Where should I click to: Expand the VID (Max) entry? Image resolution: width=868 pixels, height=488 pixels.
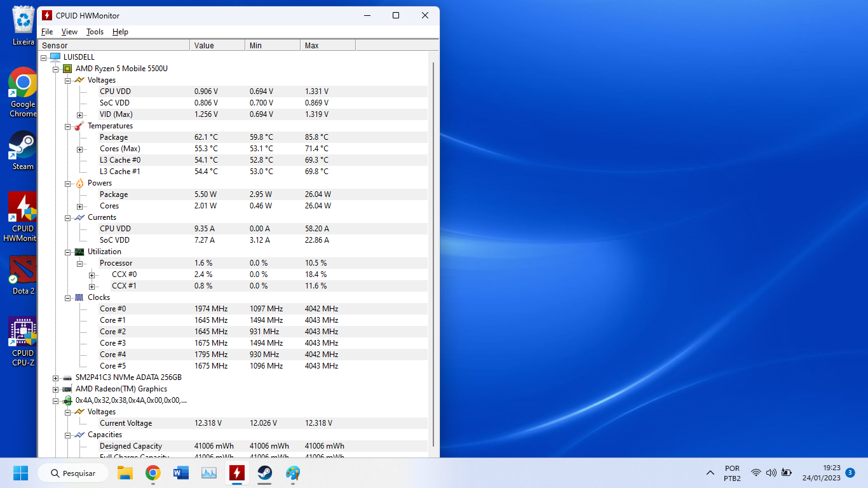(x=80, y=115)
